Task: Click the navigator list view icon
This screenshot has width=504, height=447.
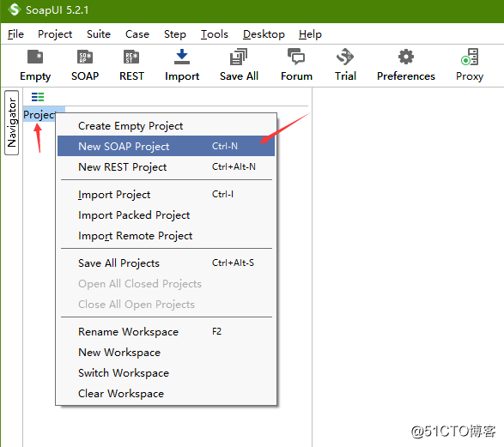Action: (38, 97)
